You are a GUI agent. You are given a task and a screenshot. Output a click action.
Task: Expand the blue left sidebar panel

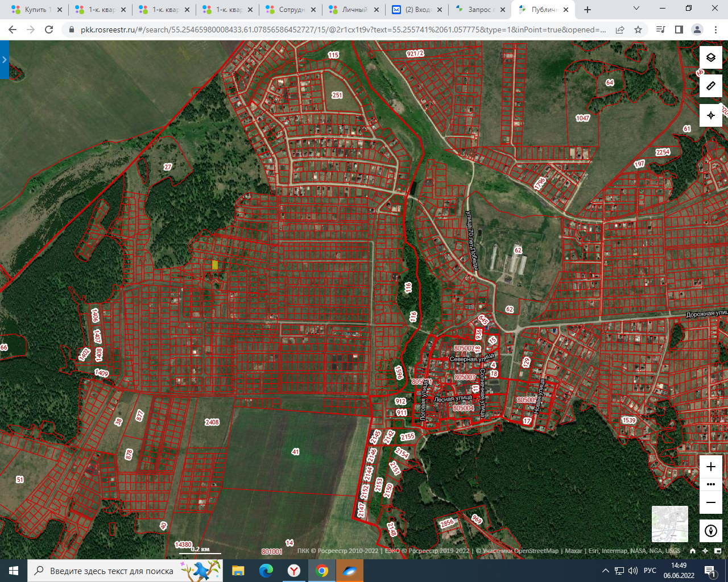[x=5, y=60]
